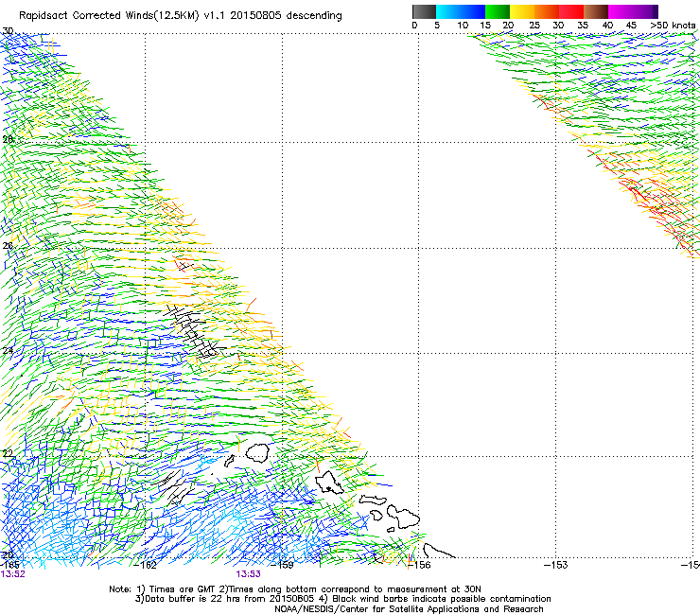Pick the red 30-35 knots color band
Screen dimensions: 700x615
click(571, 11)
